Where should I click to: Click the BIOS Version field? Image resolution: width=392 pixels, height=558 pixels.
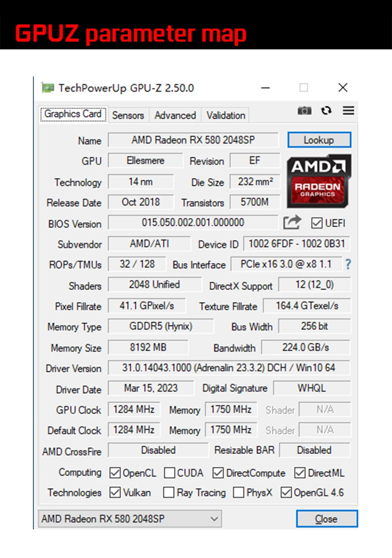click(193, 223)
